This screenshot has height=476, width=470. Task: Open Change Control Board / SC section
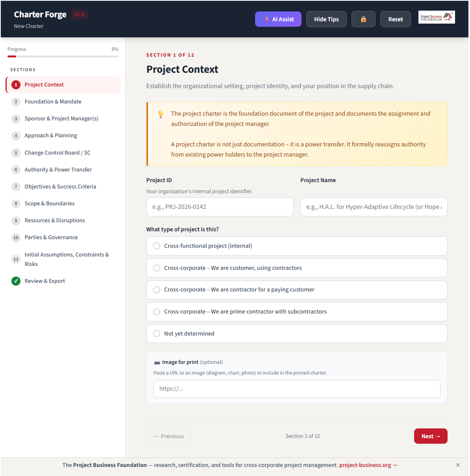tap(57, 153)
